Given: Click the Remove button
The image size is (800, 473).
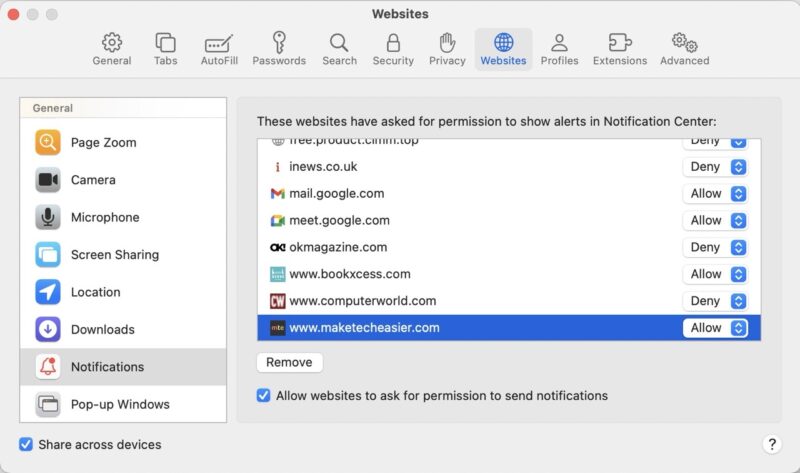Looking at the screenshot, I should point(289,362).
